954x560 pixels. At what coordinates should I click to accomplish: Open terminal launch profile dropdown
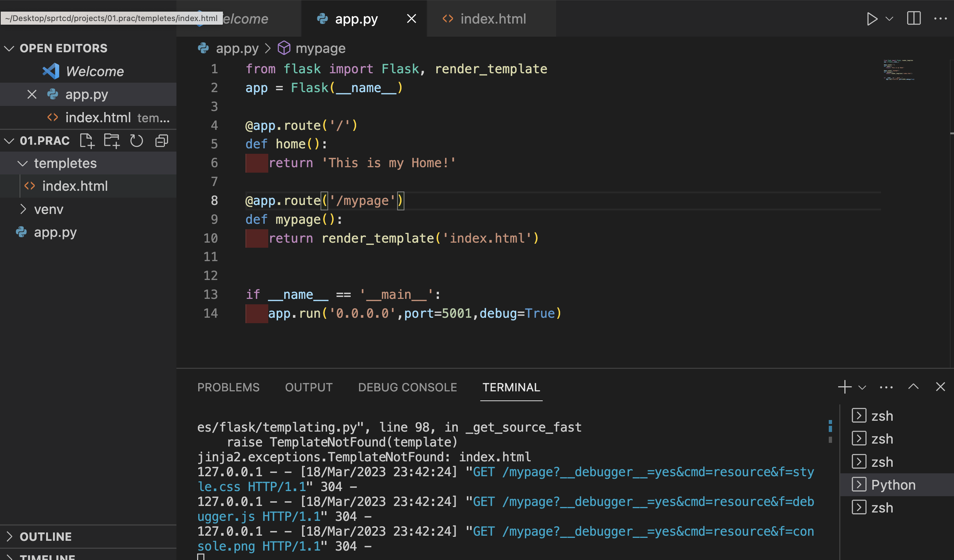[863, 387]
